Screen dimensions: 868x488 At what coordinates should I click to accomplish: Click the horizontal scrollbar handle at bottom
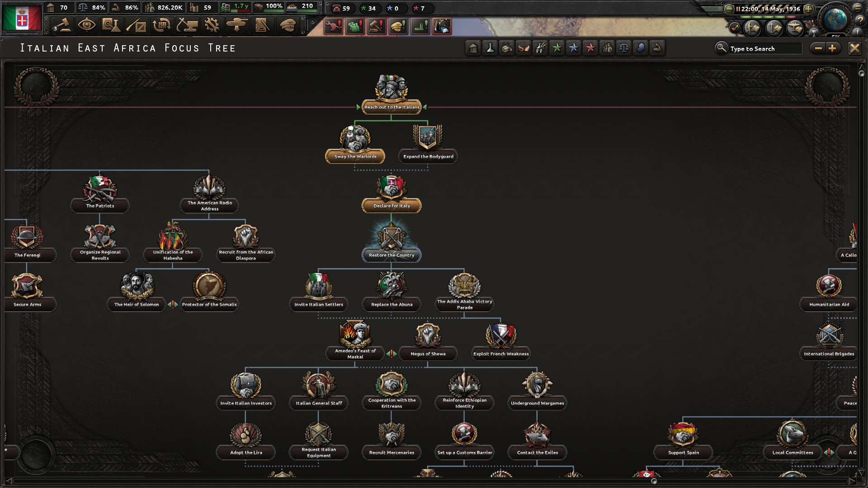654,481
